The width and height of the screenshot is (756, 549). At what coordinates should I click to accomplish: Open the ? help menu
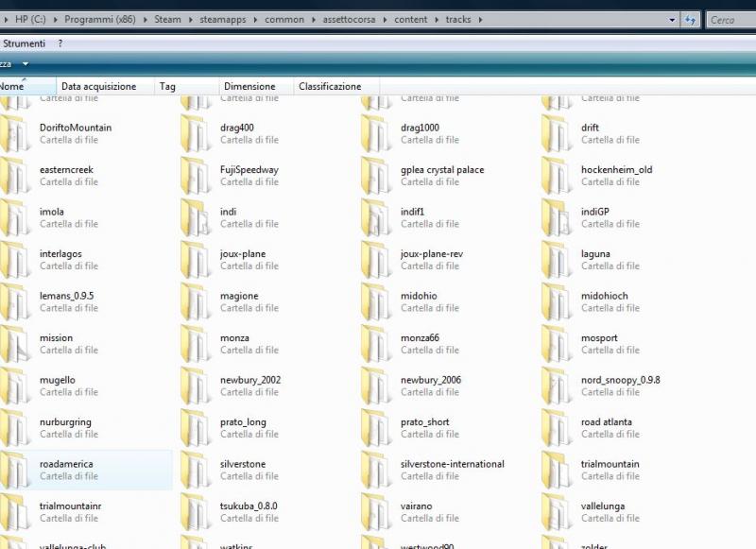[x=60, y=43]
